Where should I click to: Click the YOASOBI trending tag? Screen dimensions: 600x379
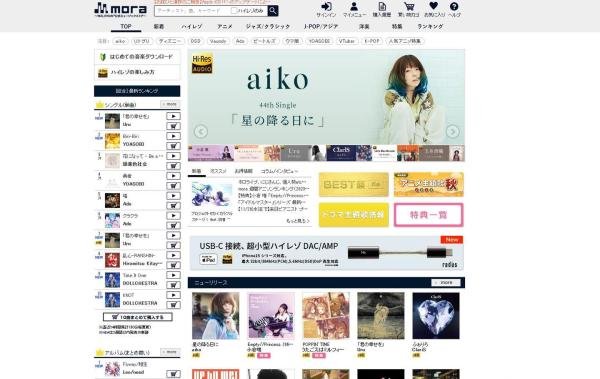(x=320, y=41)
